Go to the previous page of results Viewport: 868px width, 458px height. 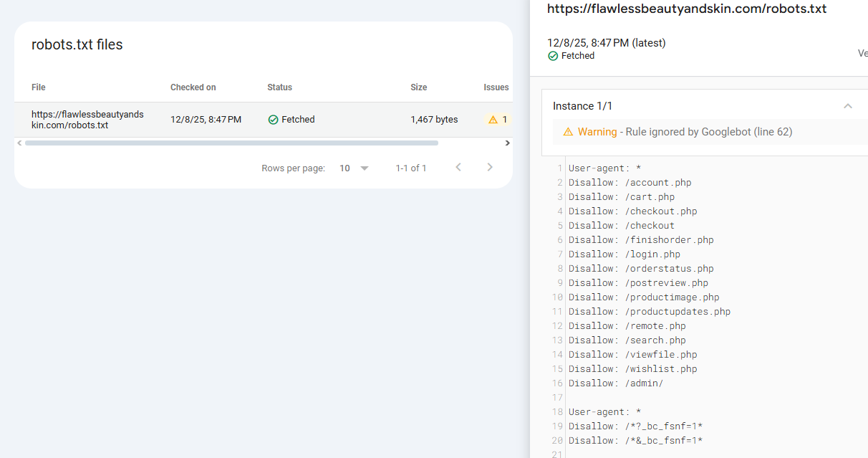click(458, 168)
